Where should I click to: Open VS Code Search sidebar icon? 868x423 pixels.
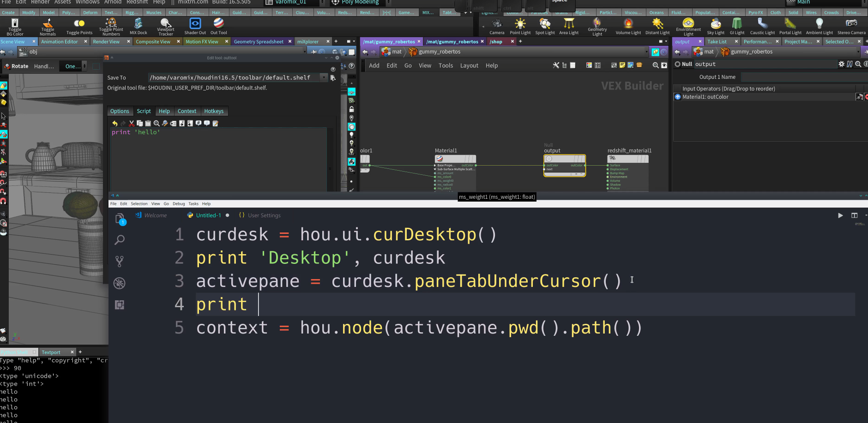click(120, 240)
